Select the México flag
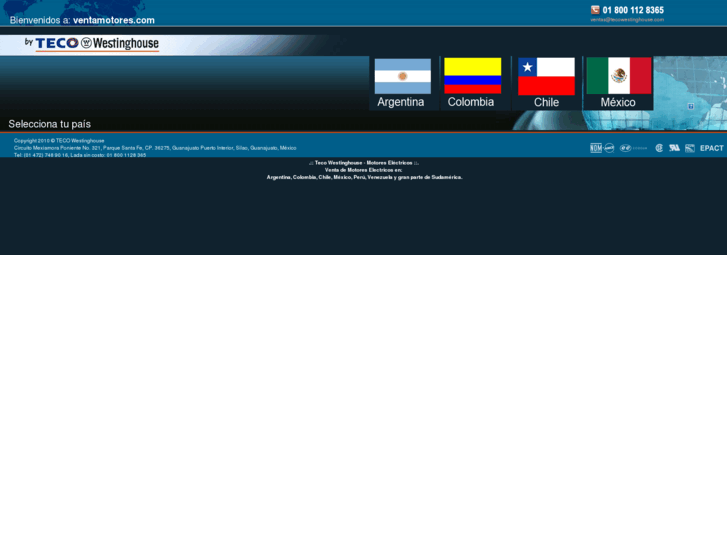 point(619,76)
